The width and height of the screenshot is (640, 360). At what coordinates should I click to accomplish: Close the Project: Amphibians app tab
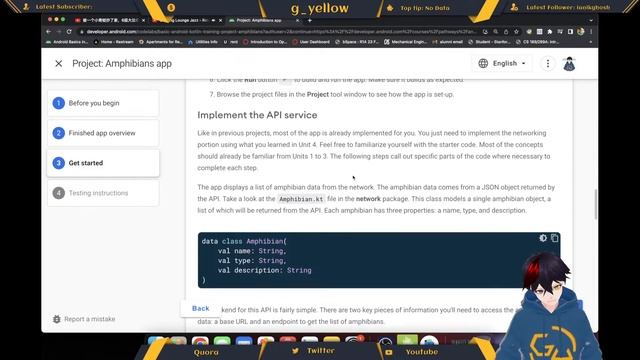[x=297, y=20]
